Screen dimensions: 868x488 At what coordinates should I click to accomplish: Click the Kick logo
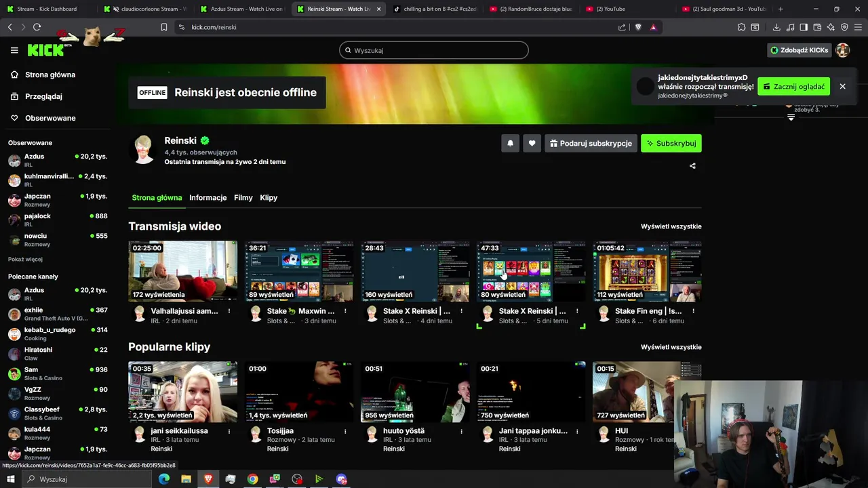click(45, 50)
